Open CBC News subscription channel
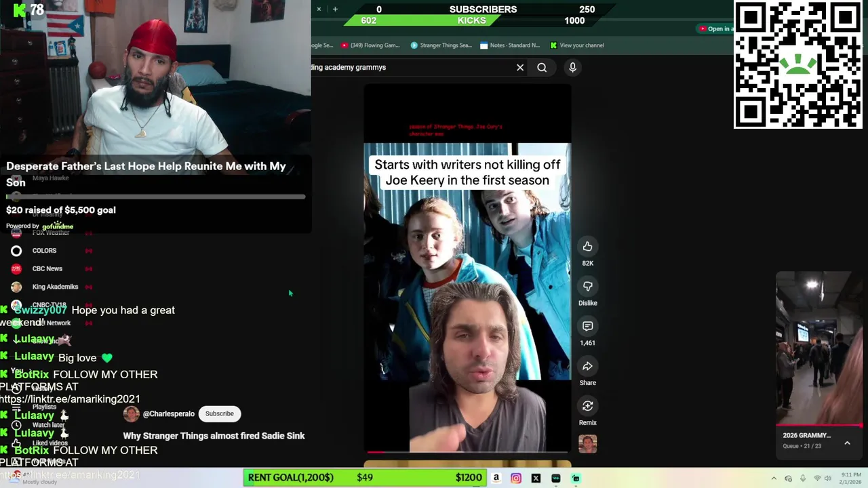 47,268
